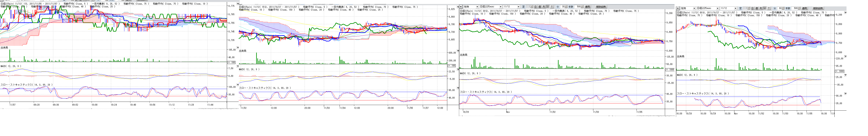Click the ×1000 volume scale on 30-minute chart
Screen dimensions: 868x136
670,70
